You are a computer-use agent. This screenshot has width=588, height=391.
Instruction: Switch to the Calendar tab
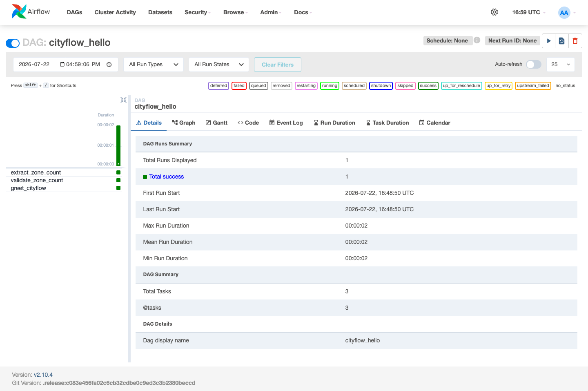(x=435, y=123)
